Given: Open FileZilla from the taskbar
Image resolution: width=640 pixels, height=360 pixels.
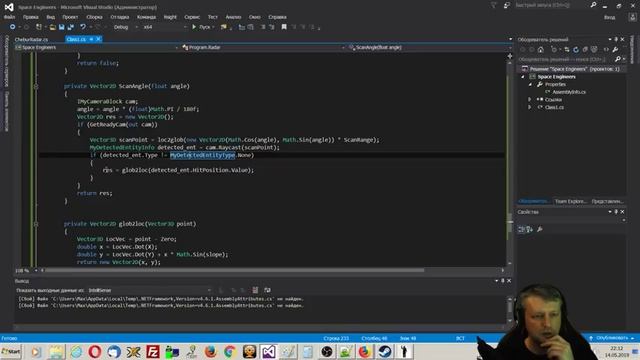Looking at the screenshot, I should pyautogui.click(x=153, y=351).
